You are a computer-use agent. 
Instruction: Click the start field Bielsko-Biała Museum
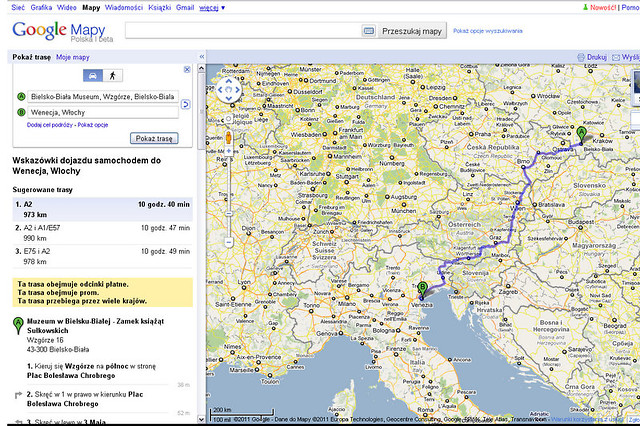(x=103, y=97)
